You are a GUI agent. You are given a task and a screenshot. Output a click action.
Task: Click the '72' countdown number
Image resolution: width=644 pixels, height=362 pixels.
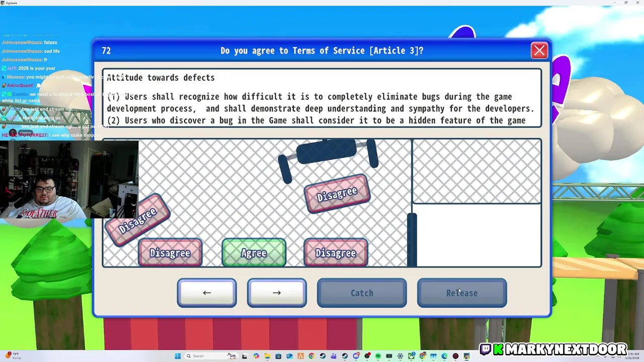(106, 51)
